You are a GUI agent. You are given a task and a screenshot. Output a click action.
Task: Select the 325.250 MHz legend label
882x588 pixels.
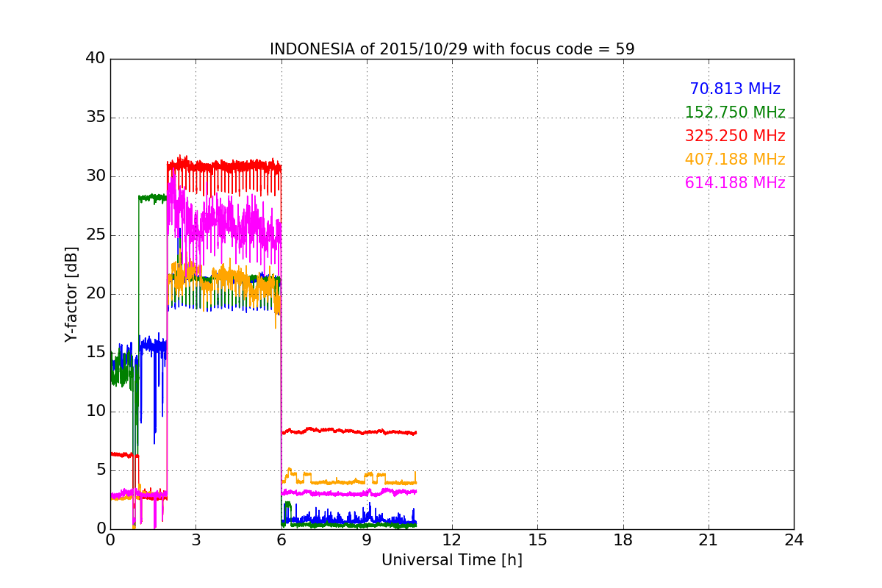pos(735,136)
